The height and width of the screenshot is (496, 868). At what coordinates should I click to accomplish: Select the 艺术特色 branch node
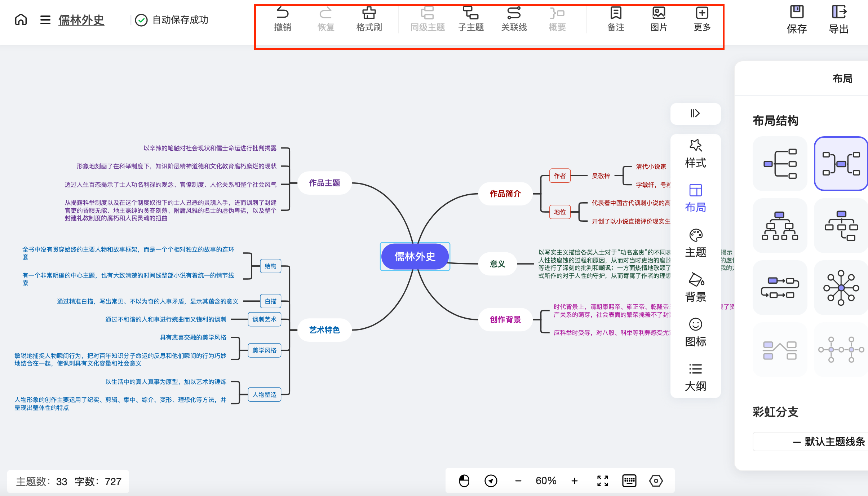(324, 330)
